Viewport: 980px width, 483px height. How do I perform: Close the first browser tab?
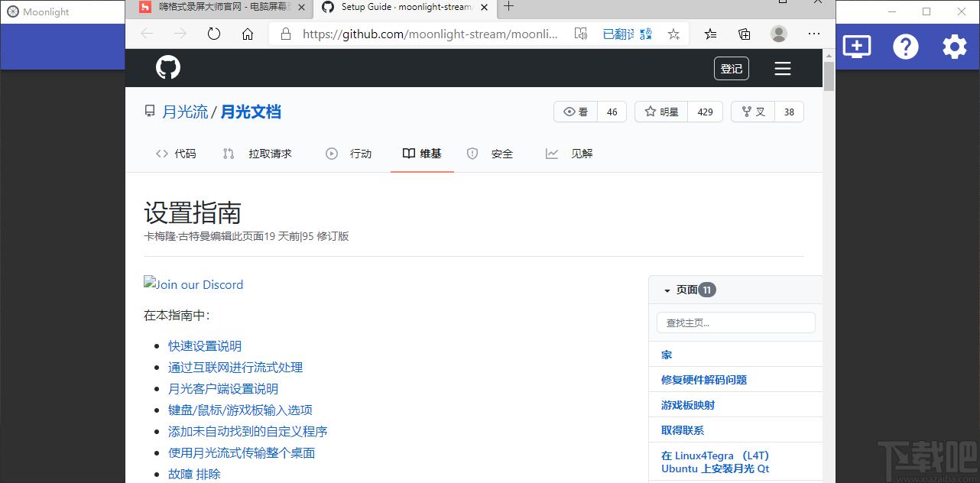click(301, 7)
